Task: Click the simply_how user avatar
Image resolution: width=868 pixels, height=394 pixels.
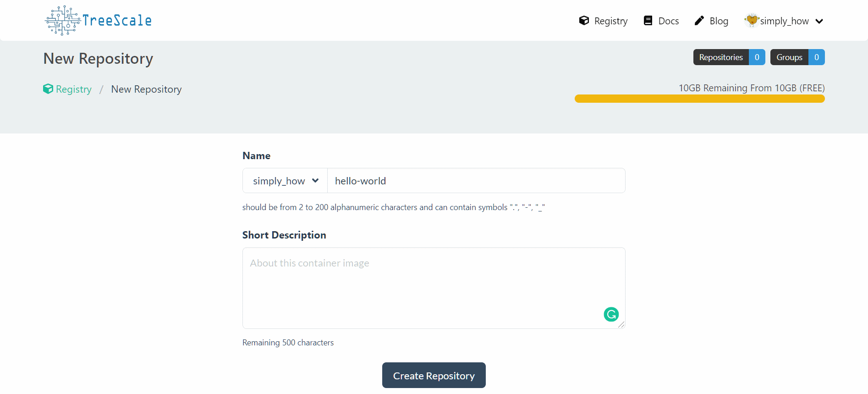Action: (752, 20)
